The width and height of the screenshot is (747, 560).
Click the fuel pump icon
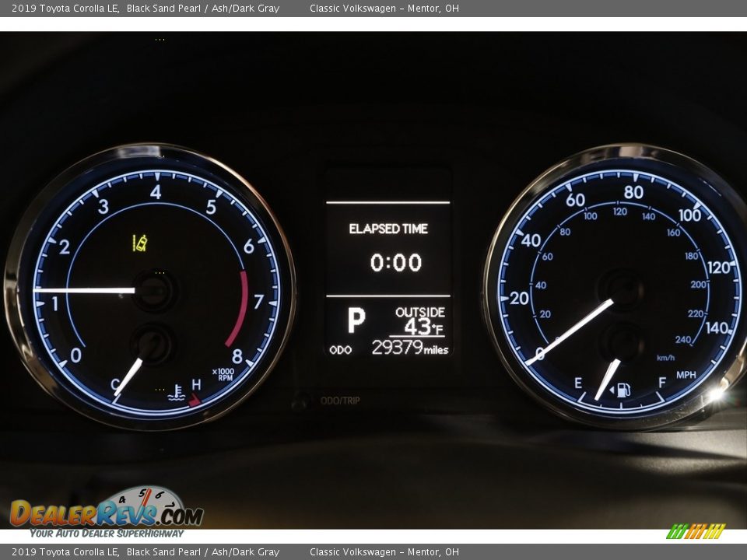(x=624, y=390)
